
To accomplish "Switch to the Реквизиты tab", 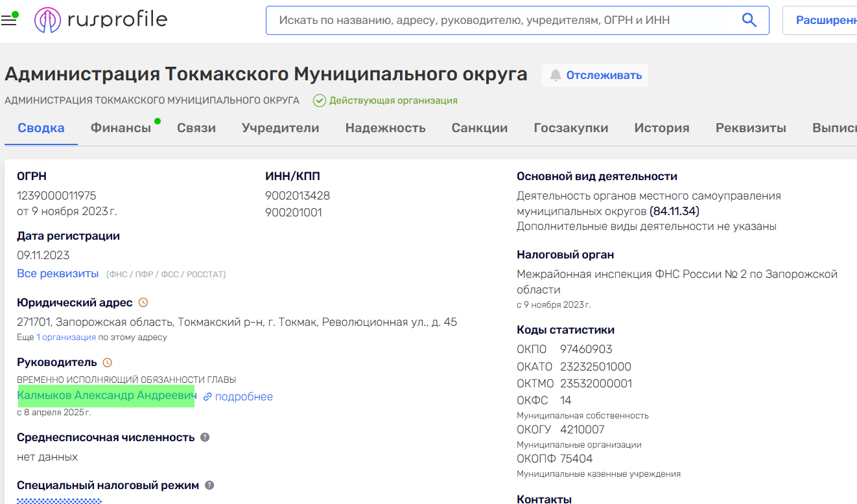I will [x=750, y=128].
